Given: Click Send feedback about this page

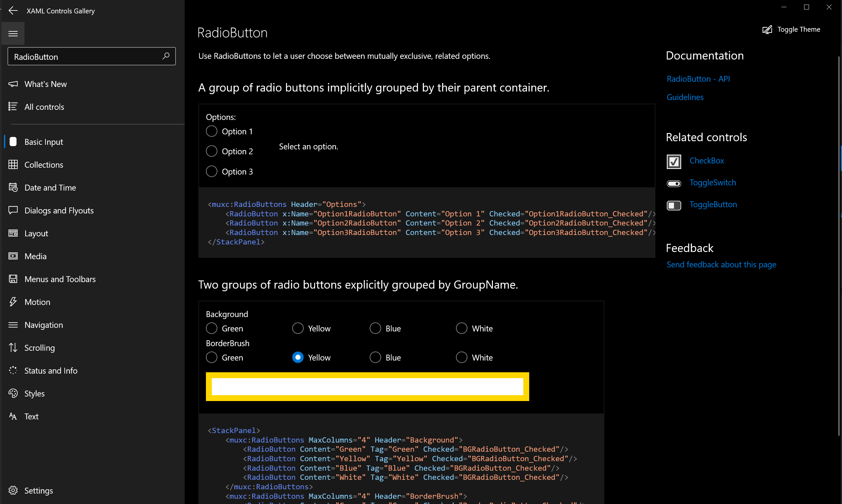Looking at the screenshot, I should (721, 264).
